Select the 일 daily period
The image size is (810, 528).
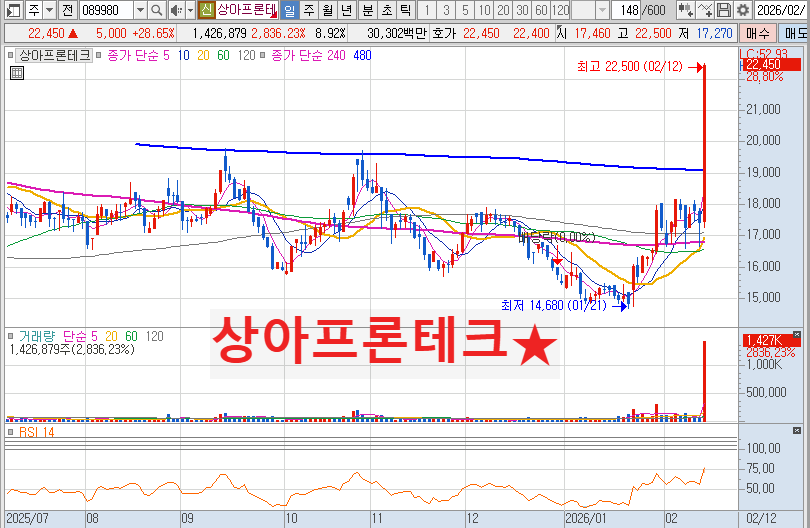click(x=290, y=10)
